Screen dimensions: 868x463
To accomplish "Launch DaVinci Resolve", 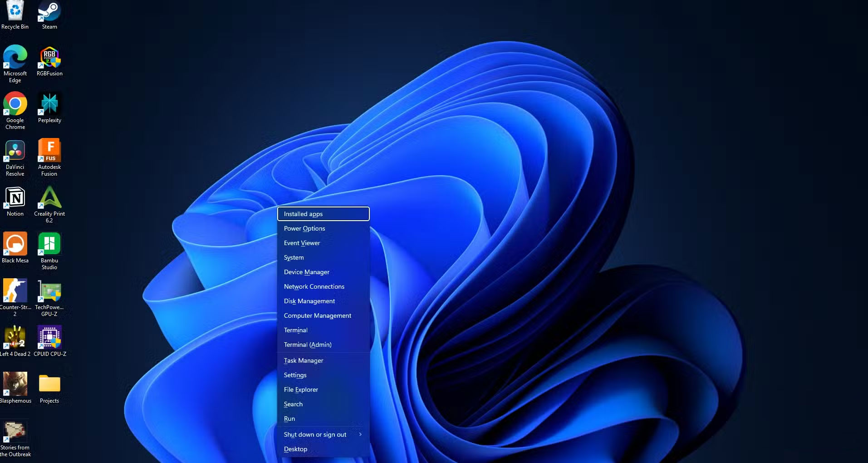I will [x=15, y=150].
